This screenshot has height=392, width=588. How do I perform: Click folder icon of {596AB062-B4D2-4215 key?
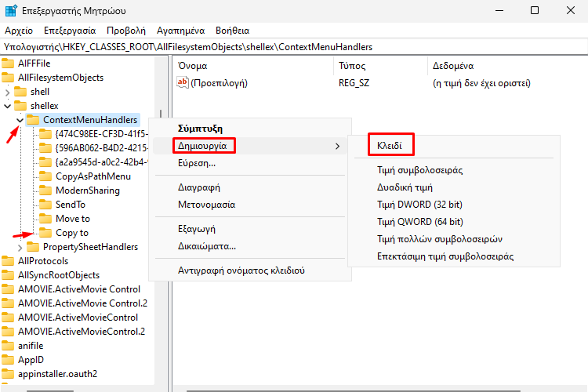point(45,148)
